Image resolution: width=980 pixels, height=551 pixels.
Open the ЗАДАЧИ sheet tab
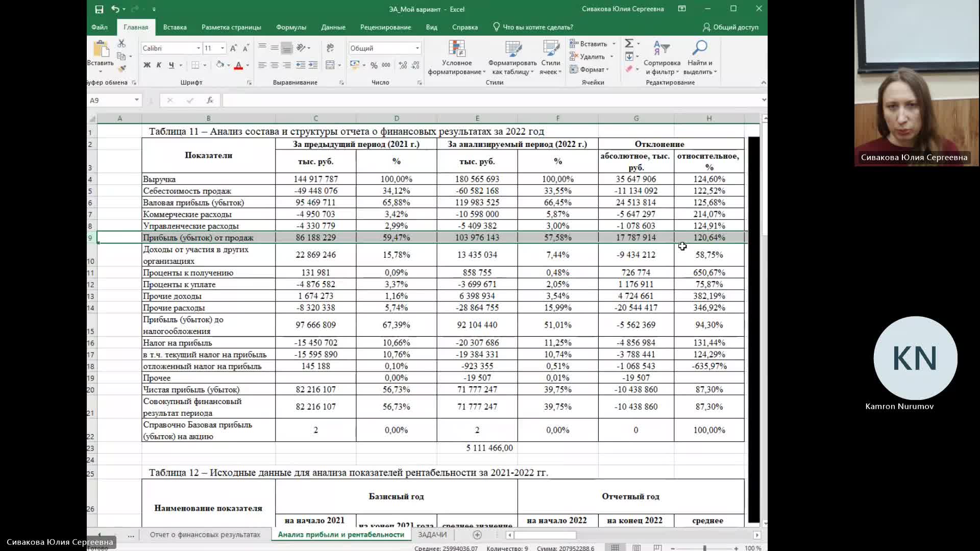click(x=432, y=535)
